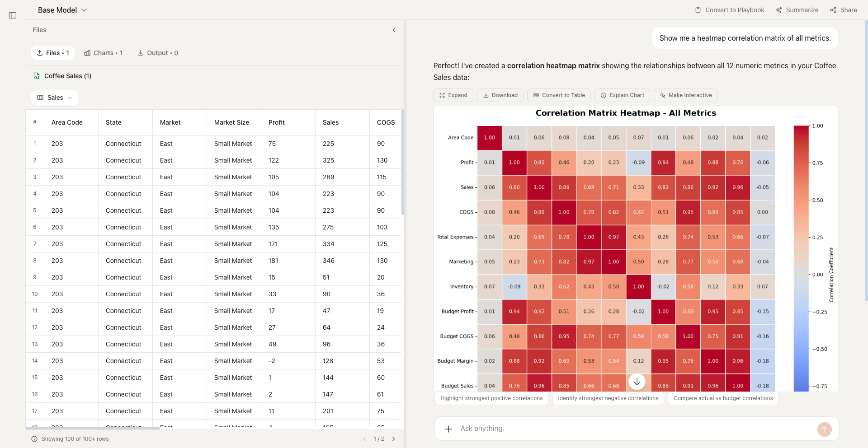Collapse the Files panel chevron
Image resolution: width=868 pixels, height=448 pixels.
coord(394,30)
